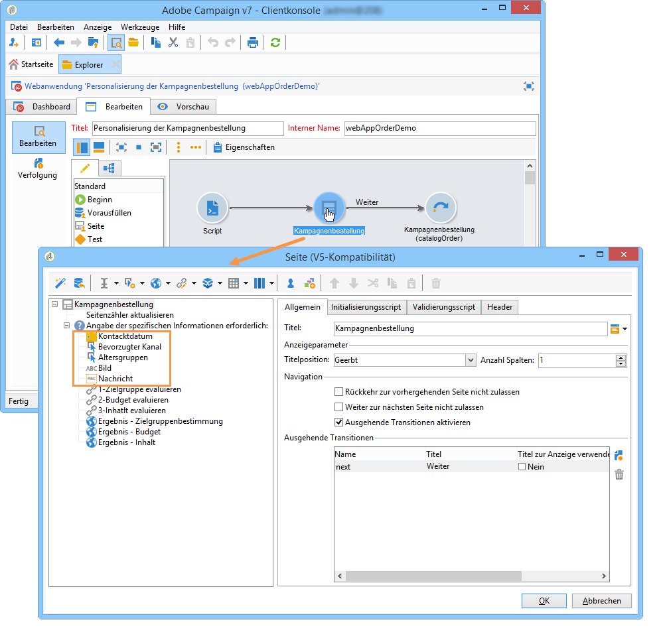Check 'Weiter zur nächsten Seite nicht zulassen'
Screen dimensions: 665x644
338,407
